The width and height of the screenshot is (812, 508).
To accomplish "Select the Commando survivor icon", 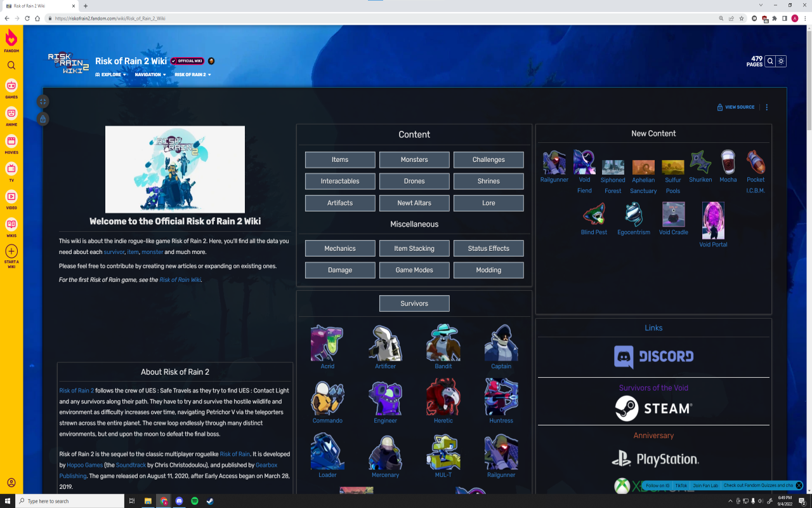I will (327, 397).
